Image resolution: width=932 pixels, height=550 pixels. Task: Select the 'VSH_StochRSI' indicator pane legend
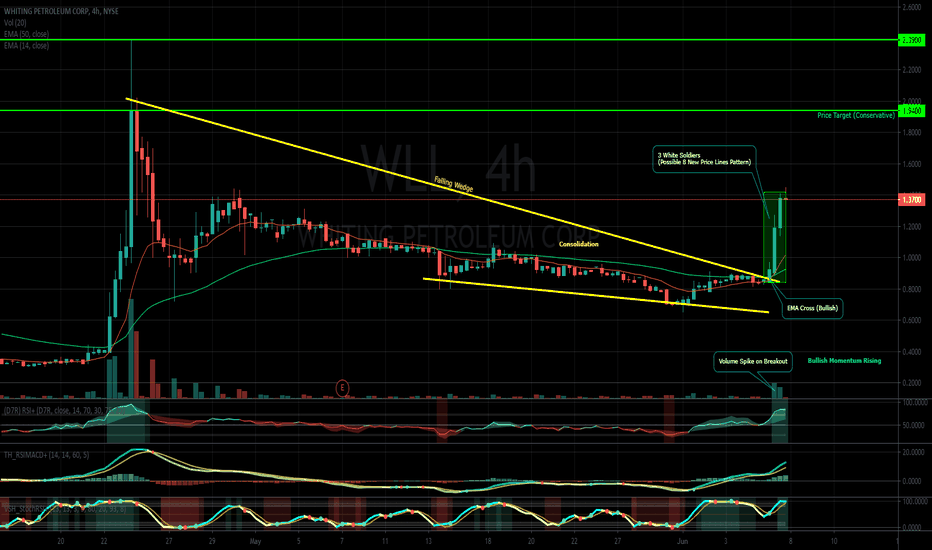pyautogui.click(x=64, y=509)
